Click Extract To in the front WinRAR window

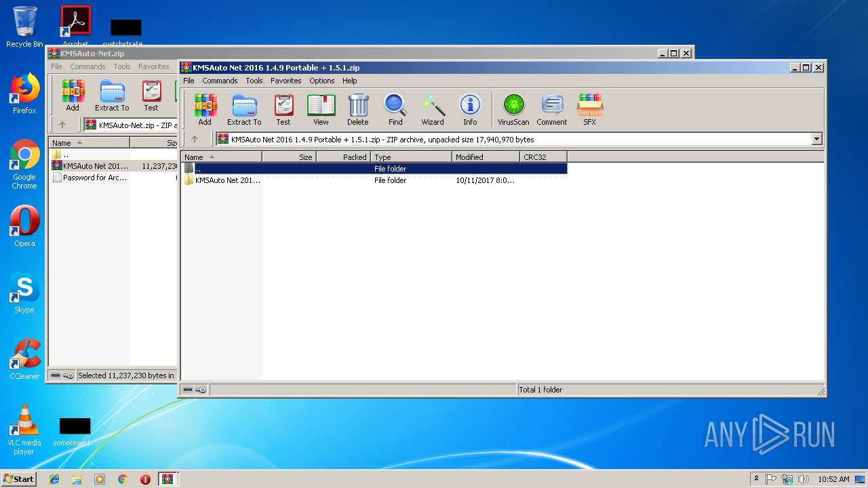click(244, 110)
